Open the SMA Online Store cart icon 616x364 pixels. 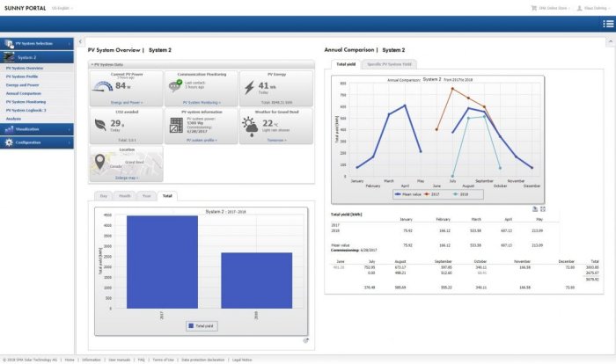point(533,7)
